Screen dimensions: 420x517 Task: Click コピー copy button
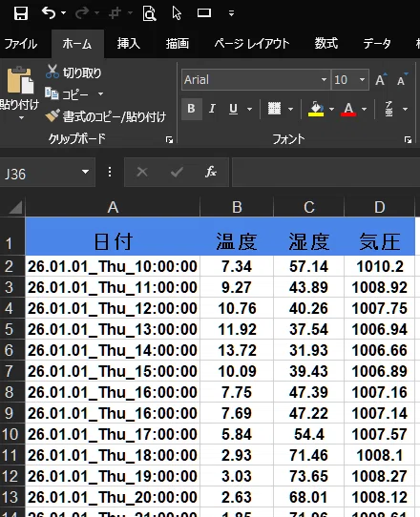tap(67, 94)
